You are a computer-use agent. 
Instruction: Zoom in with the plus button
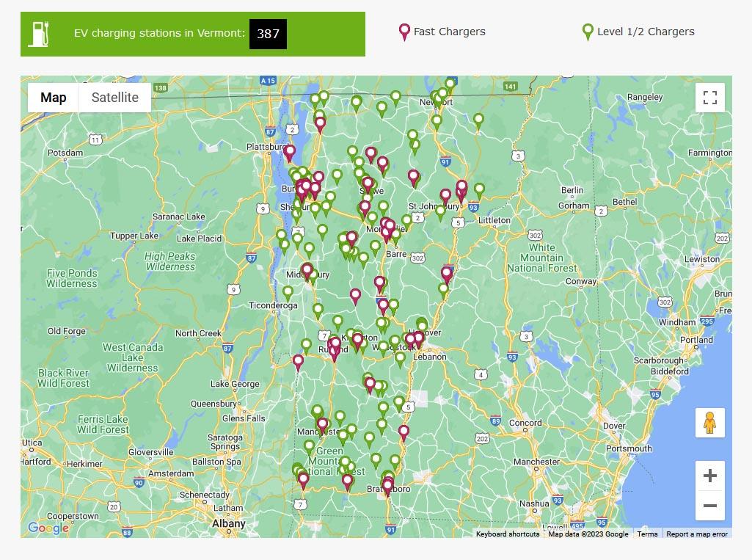(x=709, y=476)
